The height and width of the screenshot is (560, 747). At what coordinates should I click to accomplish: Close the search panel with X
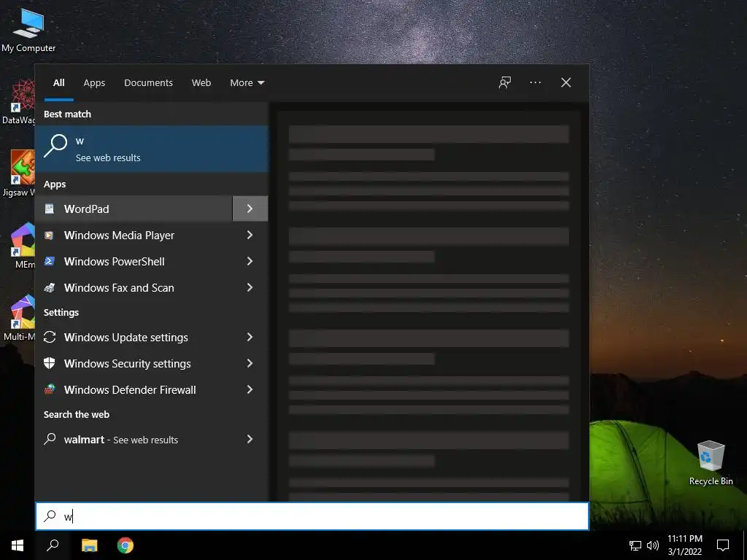566,82
